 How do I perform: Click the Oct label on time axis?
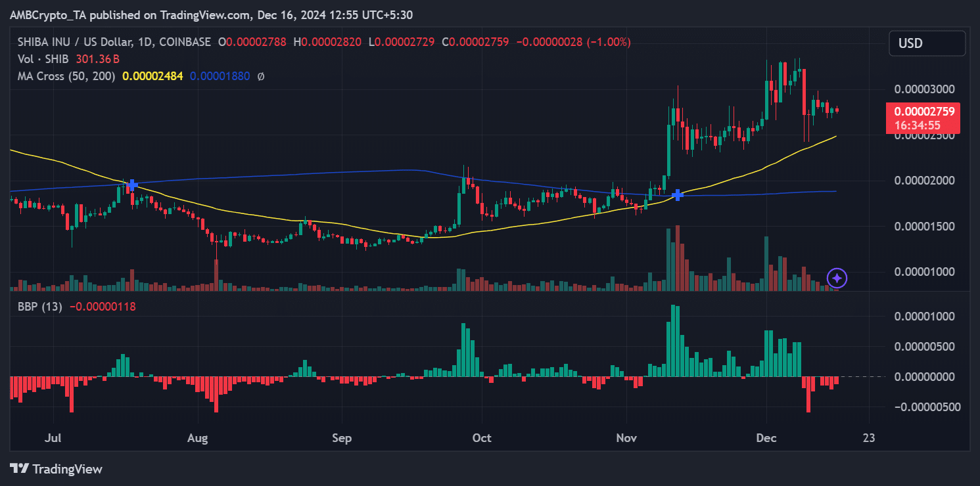(482, 438)
